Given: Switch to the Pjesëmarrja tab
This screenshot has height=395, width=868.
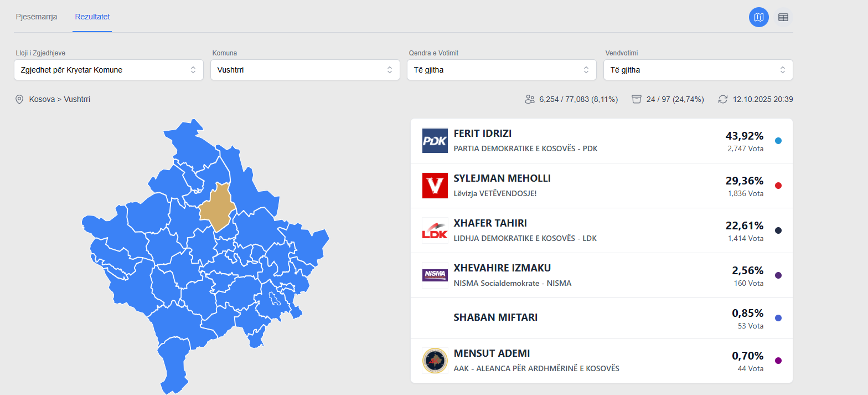Looking at the screenshot, I should tap(37, 17).
